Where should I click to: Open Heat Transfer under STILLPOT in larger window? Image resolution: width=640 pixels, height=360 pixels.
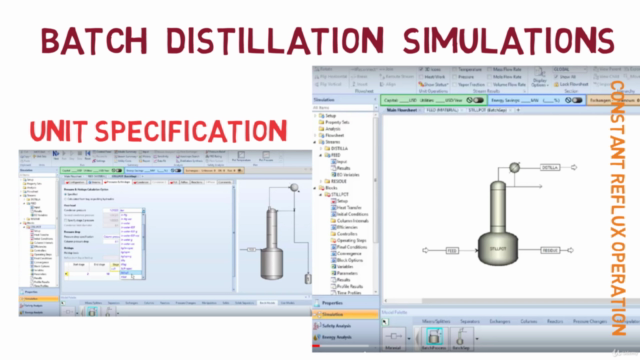click(346, 208)
